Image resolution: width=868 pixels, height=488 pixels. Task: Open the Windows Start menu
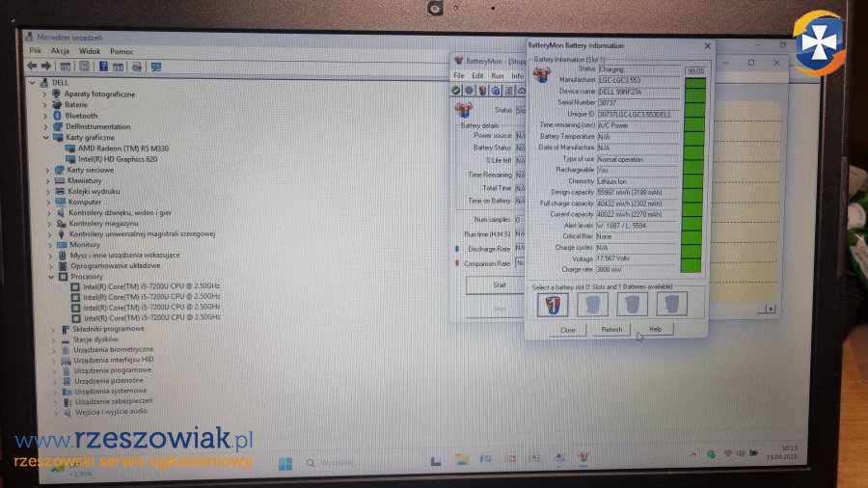(285, 463)
